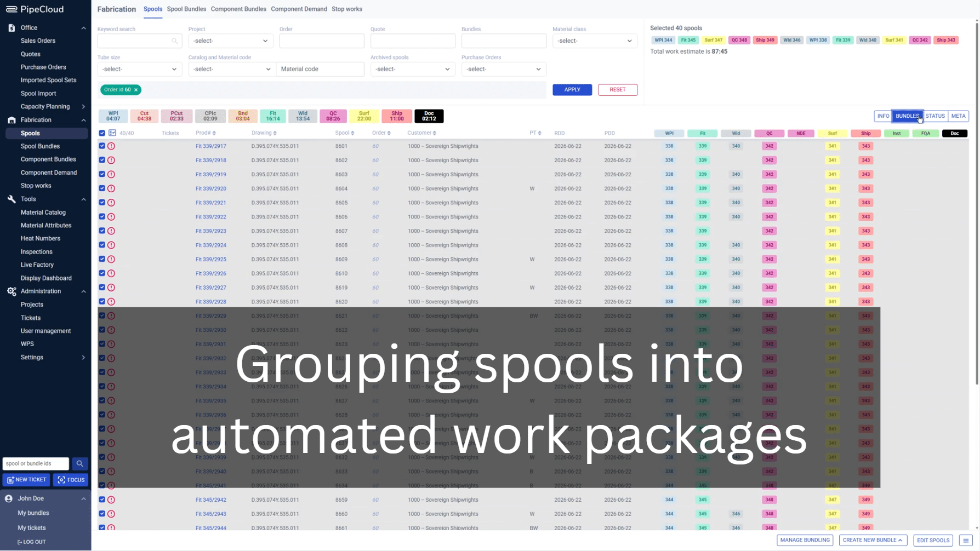Sort by Drawing column arrows
Image resolution: width=980 pixels, height=551 pixels.
tap(275, 133)
